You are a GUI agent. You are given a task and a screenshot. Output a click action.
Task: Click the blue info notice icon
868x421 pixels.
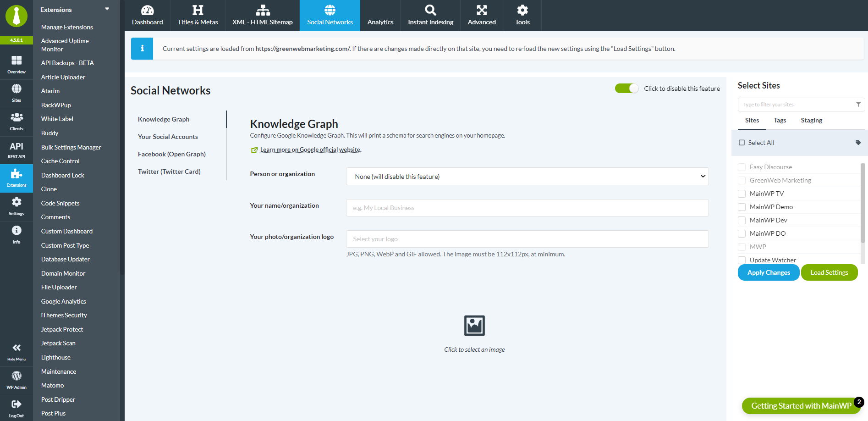pyautogui.click(x=142, y=49)
